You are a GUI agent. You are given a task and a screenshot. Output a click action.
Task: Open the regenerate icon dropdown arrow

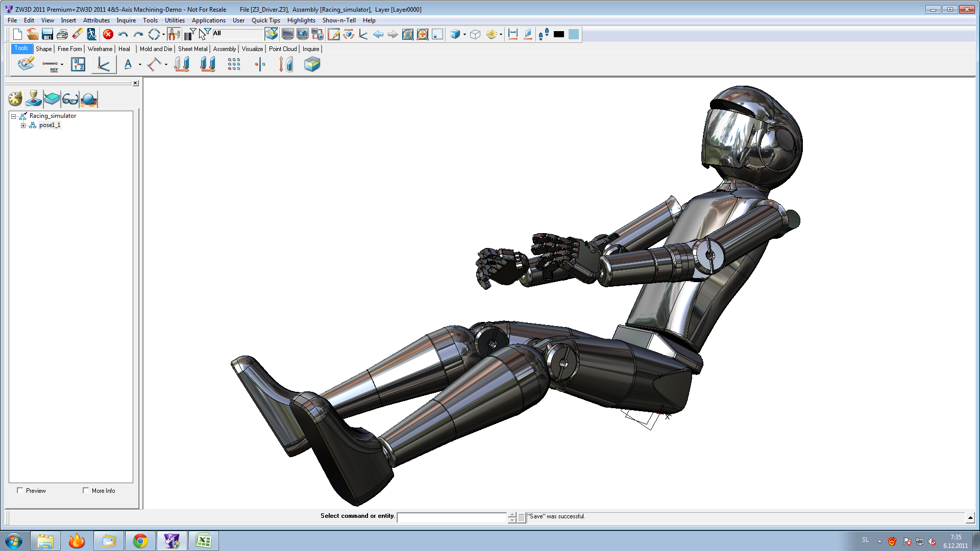pyautogui.click(x=163, y=35)
